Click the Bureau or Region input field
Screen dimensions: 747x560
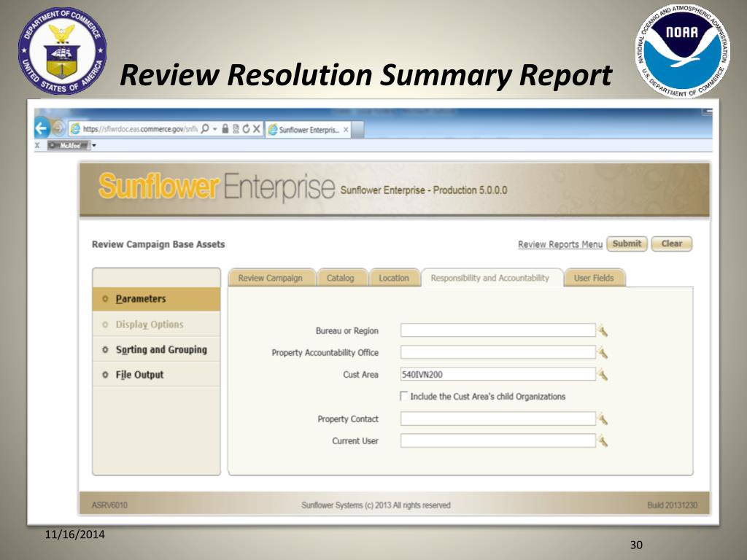click(498, 330)
